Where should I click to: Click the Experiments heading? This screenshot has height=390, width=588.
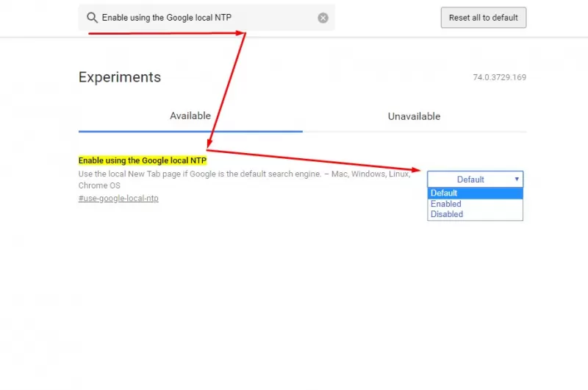tap(120, 77)
